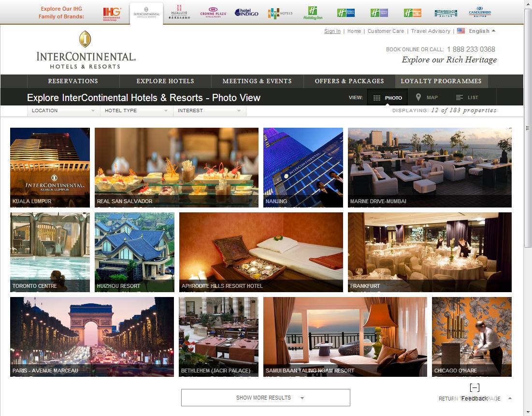Open the Real San Salvador hotel photo
Screen dimensions: 532x416
pos(176,167)
